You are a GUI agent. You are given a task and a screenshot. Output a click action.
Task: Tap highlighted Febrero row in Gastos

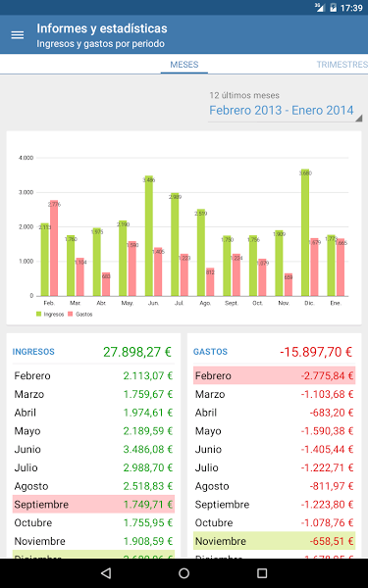click(274, 375)
